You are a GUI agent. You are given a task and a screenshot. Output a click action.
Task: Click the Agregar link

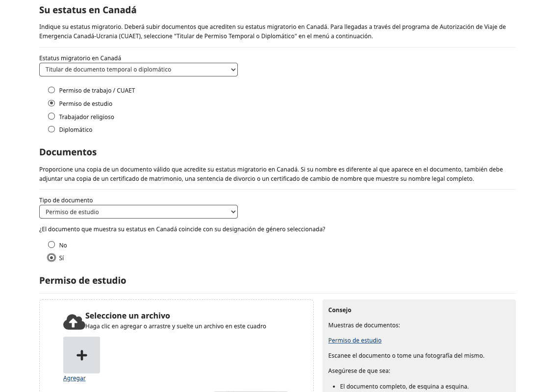coord(75,378)
